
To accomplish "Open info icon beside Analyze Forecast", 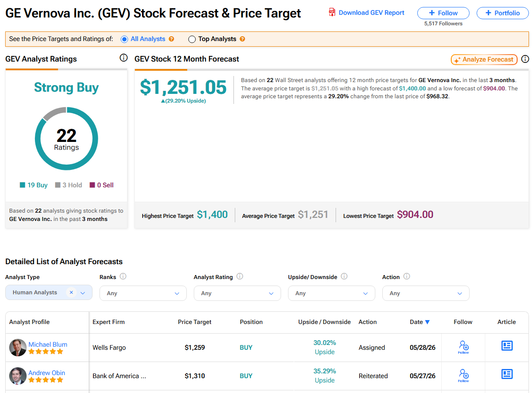I will 525,59.
